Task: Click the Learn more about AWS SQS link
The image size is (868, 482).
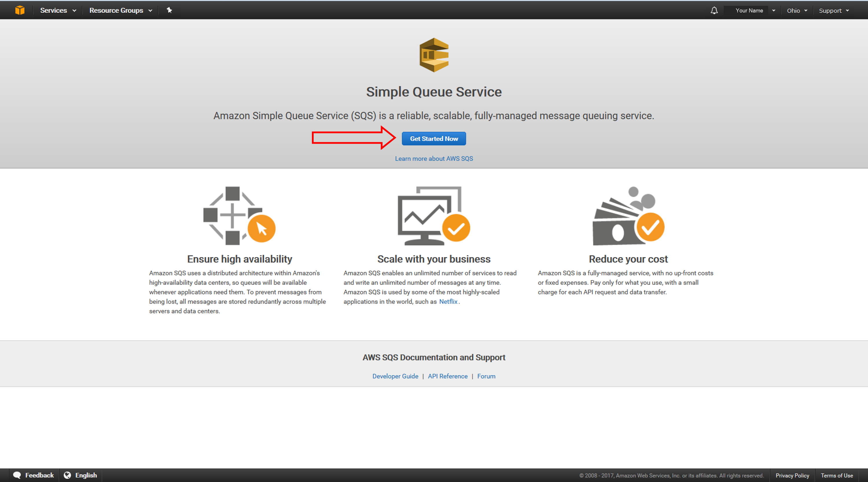Action: coord(433,158)
